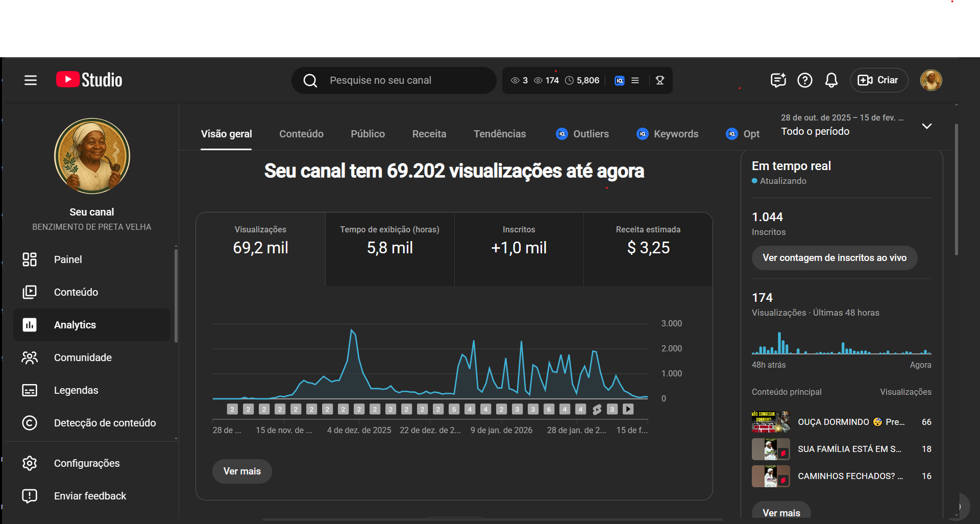The image size is (980, 524).
Task: Open Configurações in the sidebar
Action: (x=87, y=463)
